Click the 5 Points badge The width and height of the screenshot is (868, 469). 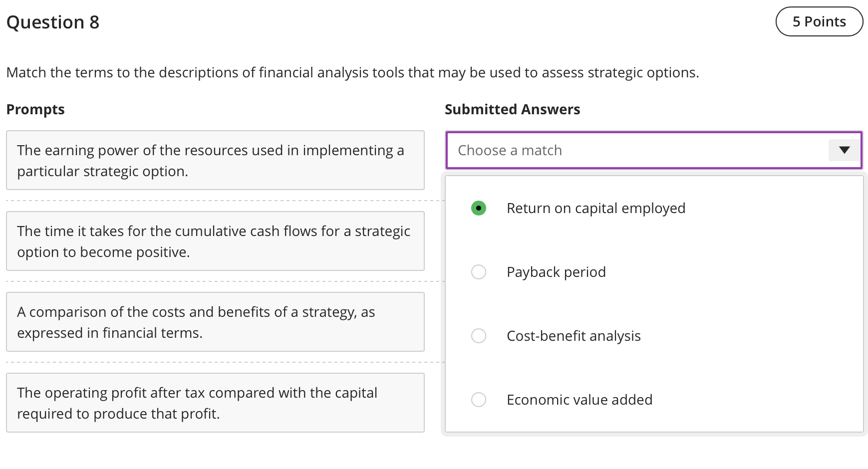pyautogui.click(x=819, y=21)
